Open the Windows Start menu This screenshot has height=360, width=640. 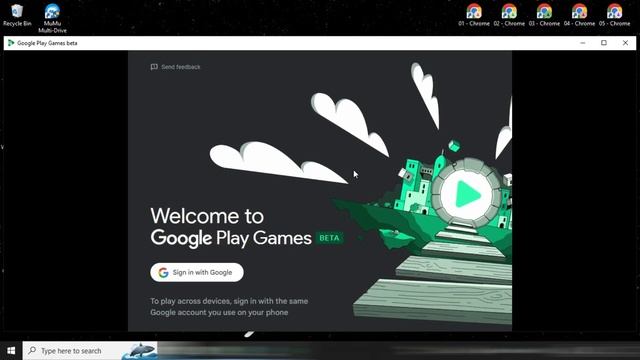(x=11, y=351)
